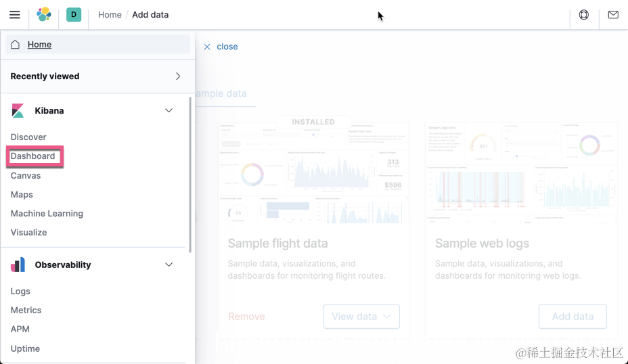Open Dashboard from Kibana menu

pos(33,156)
